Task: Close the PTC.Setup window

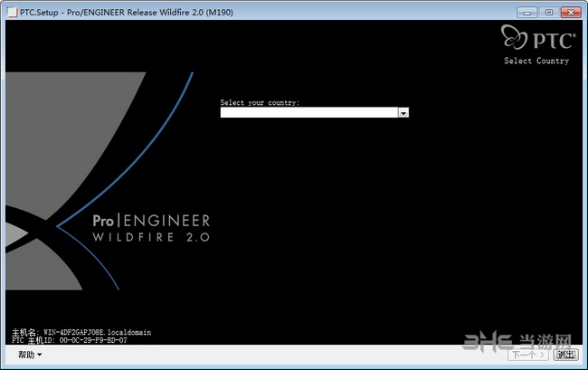Action: click(571, 13)
